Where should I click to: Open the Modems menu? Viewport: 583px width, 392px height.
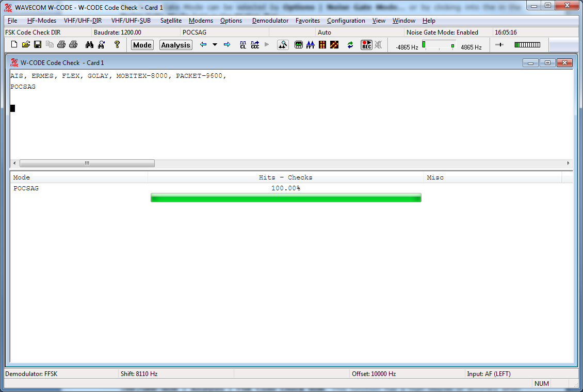pyautogui.click(x=201, y=21)
